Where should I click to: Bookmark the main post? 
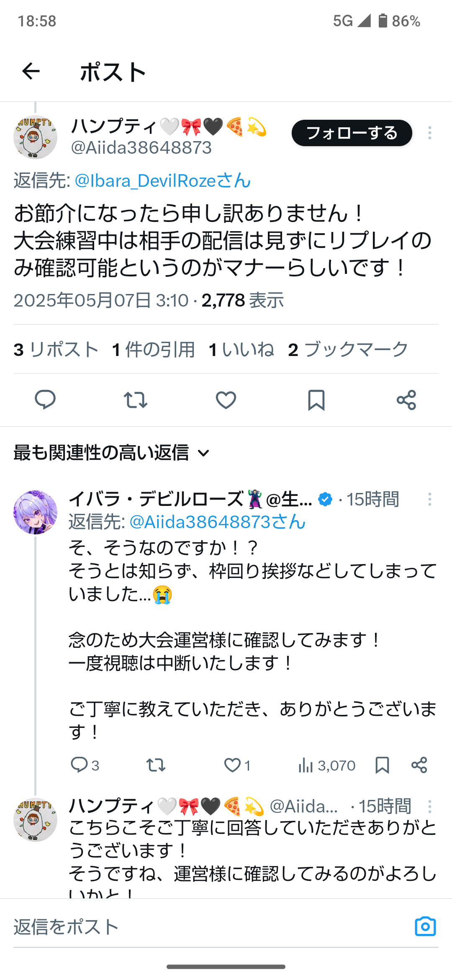pyautogui.click(x=316, y=400)
